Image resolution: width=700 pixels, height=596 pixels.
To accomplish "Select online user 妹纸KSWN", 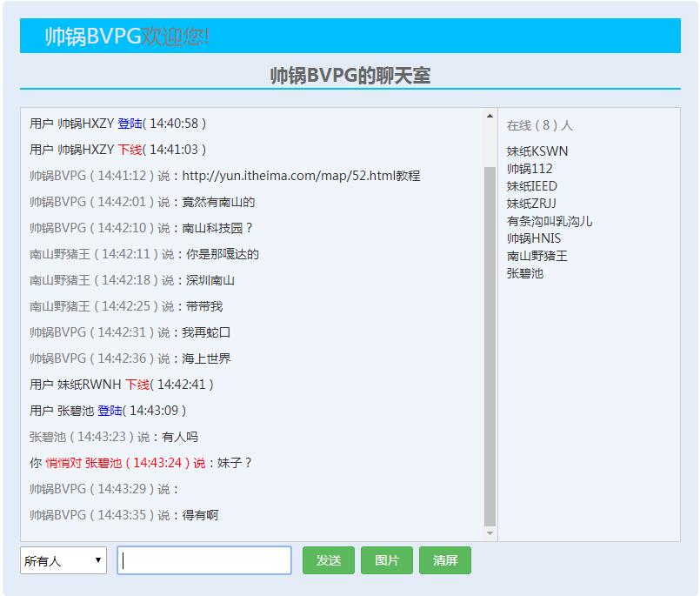I will click(537, 151).
